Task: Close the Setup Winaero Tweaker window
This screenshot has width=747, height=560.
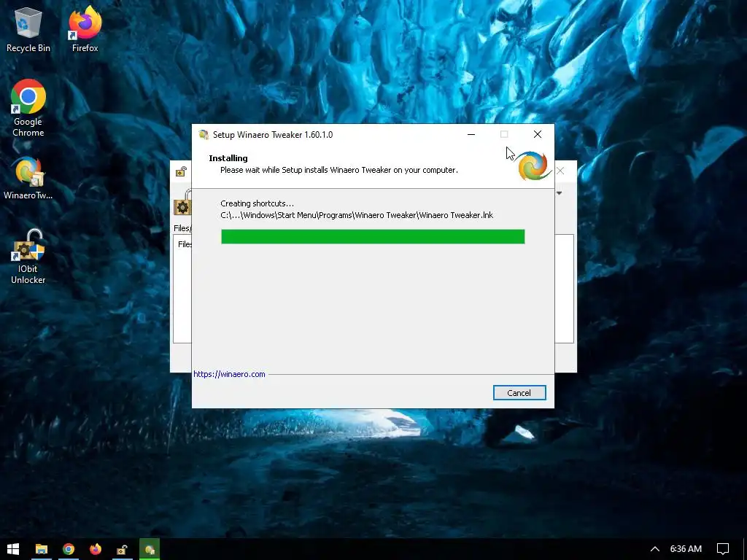Action: point(538,135)
